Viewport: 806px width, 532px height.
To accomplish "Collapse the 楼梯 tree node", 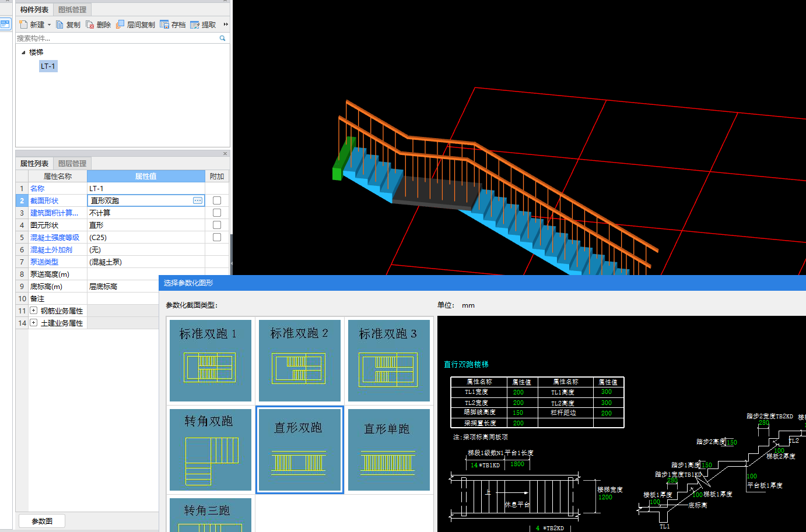I will pyautogui.click(x=23, y=52).
